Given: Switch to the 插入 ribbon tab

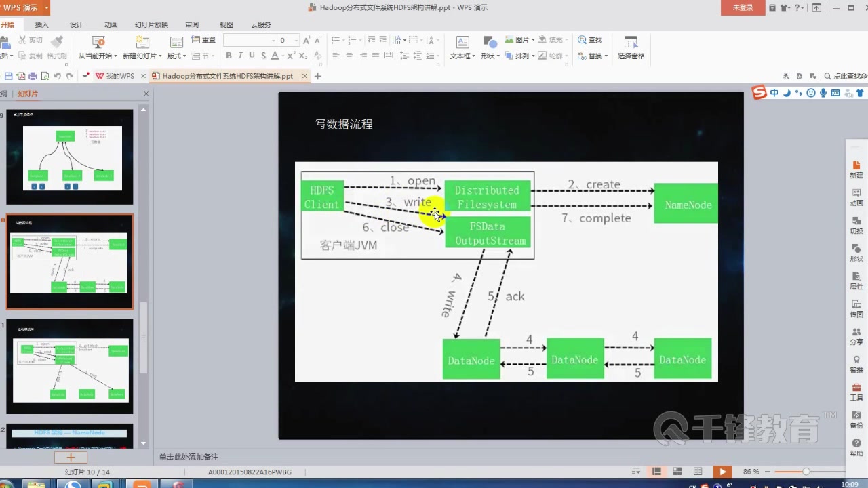Looking at the screenshot, I should [x=41, y=24].
